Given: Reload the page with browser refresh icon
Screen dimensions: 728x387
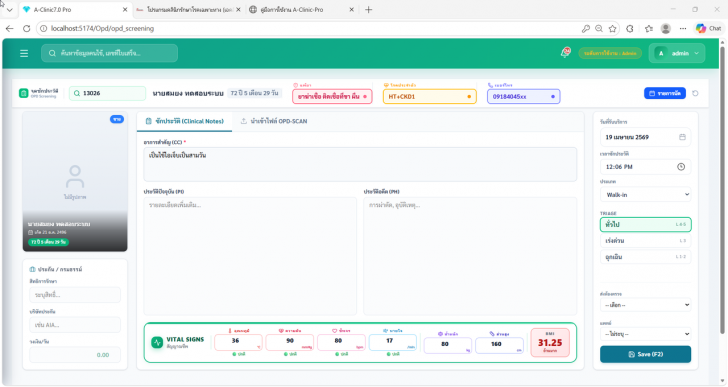Looking at the screenshot, I should pos(26,28).
